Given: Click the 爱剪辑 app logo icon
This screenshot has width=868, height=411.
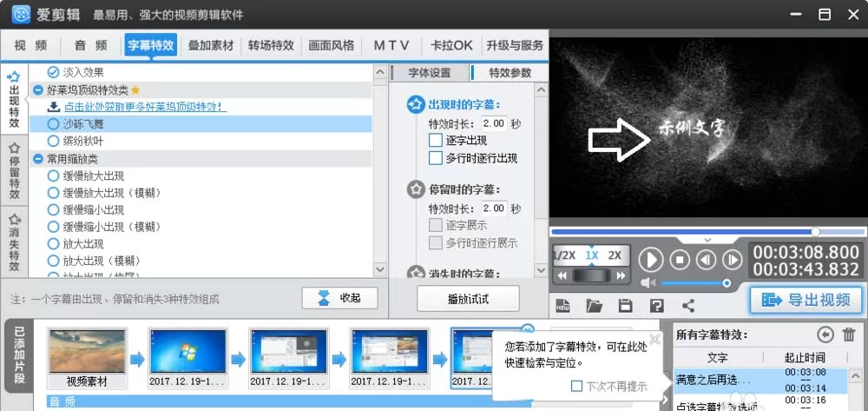Looking at the screenshot, I should [21, 15].
